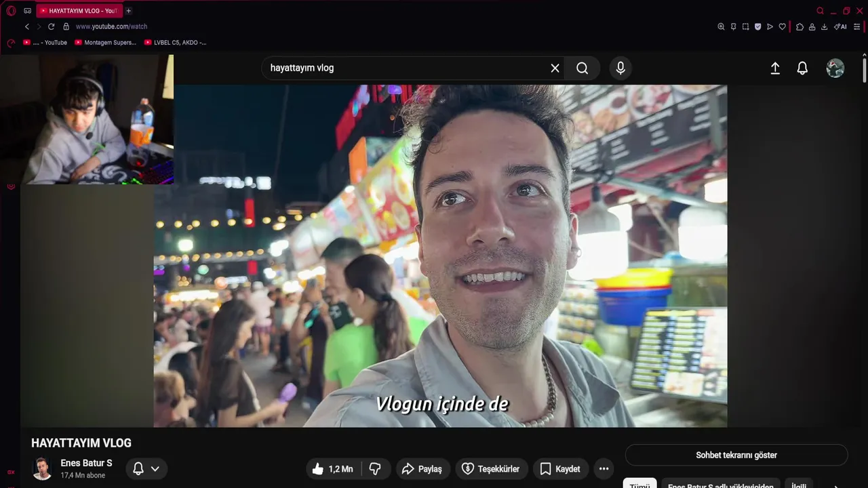Screen dimensions: 868x488
Task: Open the tab search magnifier in title bar
Action: click(820, 11)
